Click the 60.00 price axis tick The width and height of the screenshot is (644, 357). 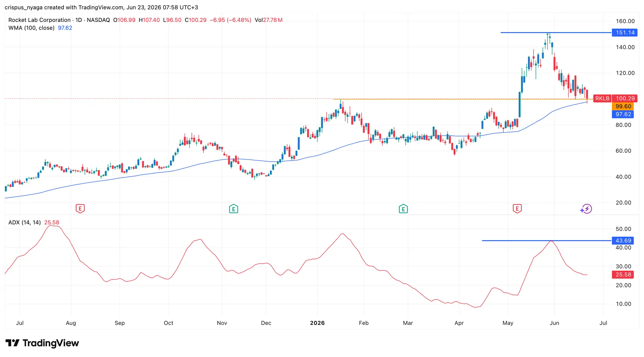pos(623,150)
